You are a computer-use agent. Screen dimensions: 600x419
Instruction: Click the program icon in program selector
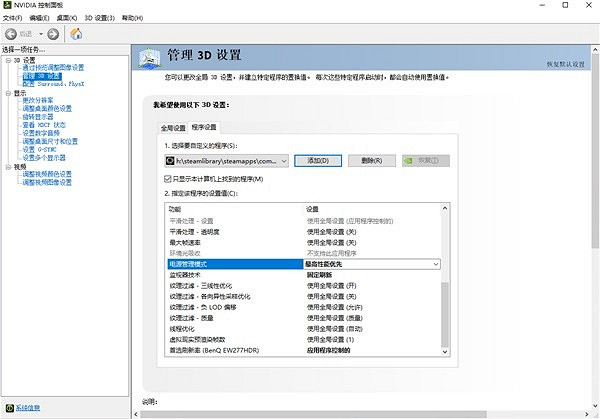coord(170,161)
